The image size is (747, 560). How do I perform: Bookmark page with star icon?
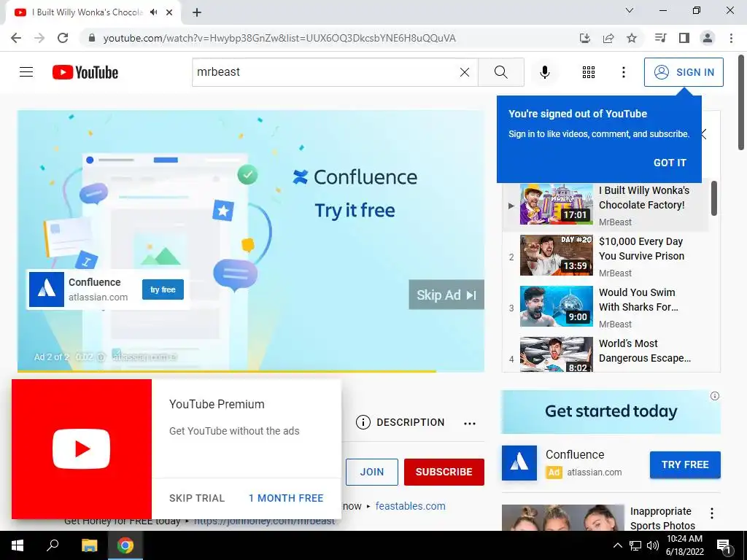point(632,38)
